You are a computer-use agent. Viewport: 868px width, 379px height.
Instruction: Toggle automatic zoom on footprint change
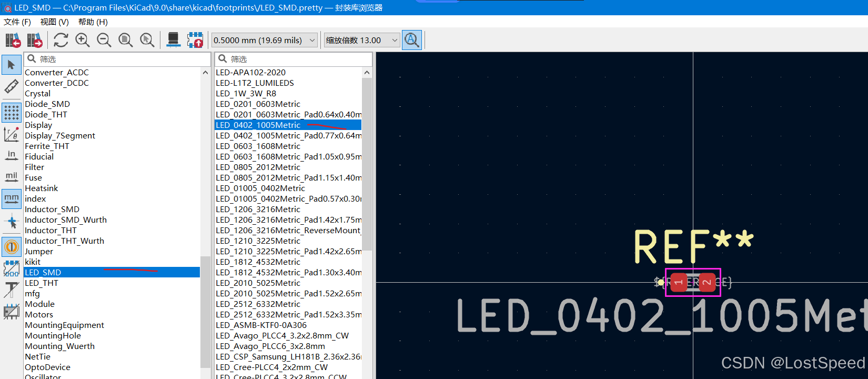tap(412, 40)
